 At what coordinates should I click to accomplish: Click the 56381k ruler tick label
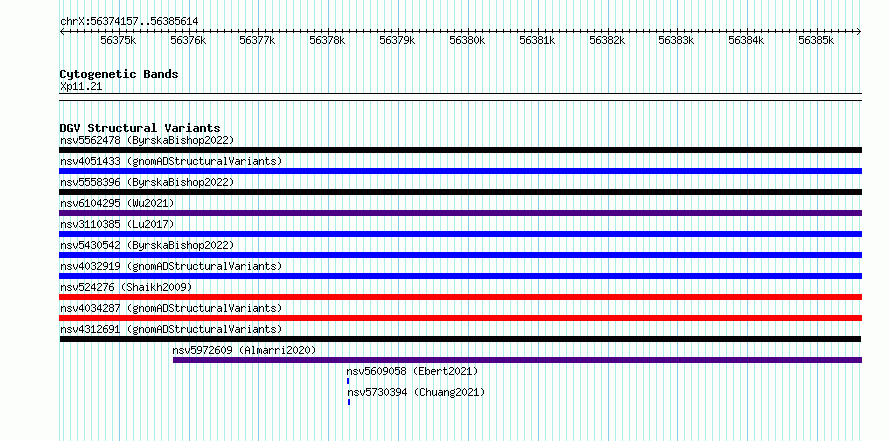click(x=537, y=40)
